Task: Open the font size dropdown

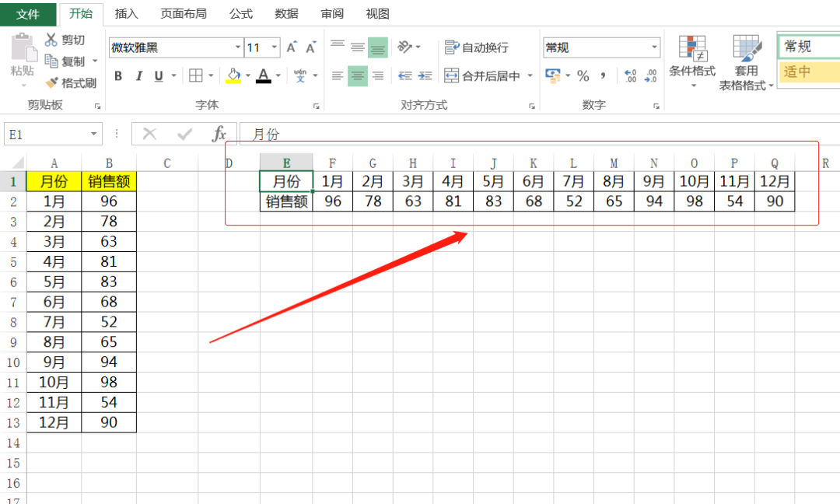Action: click(275, 47)
